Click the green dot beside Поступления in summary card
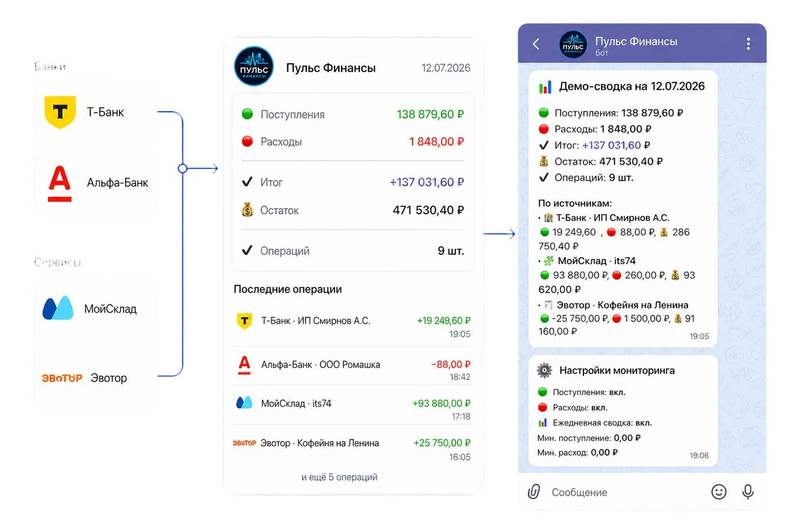Image resolution: width=798 pixels, height=532 pixels. pos(248,114)
